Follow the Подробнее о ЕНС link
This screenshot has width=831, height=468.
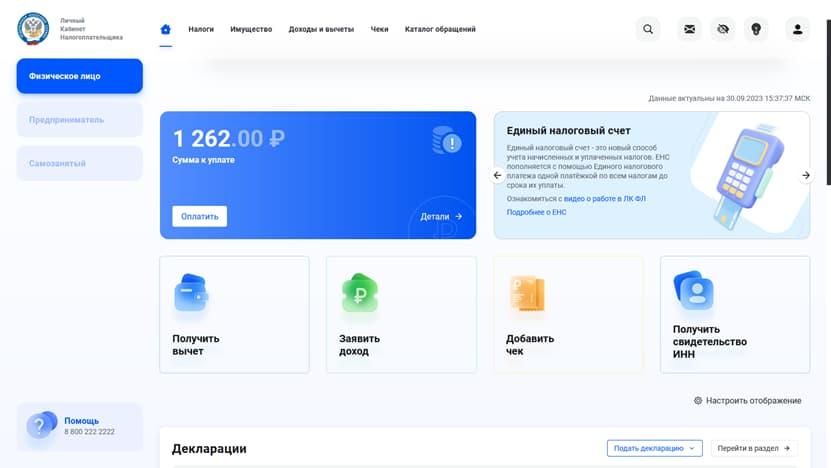[536, 212]
